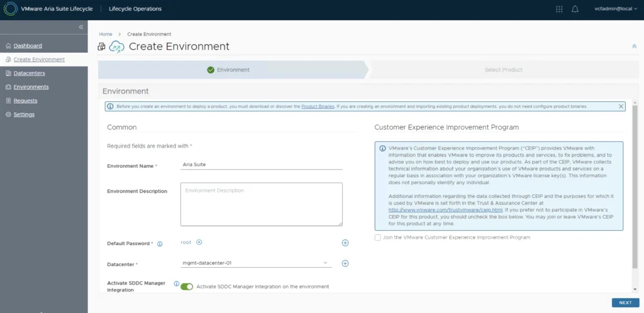The height and width of the screenshot is (313, 644).
Task: Click the CEIP info icon
Action: (x=382, y=148)
